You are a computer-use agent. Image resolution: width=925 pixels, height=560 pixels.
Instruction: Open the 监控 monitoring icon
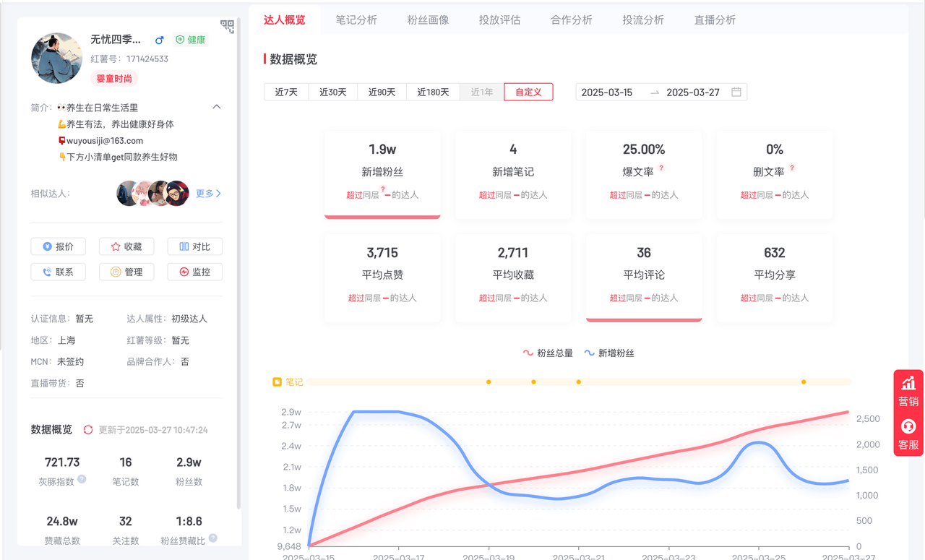coord(184,272)
